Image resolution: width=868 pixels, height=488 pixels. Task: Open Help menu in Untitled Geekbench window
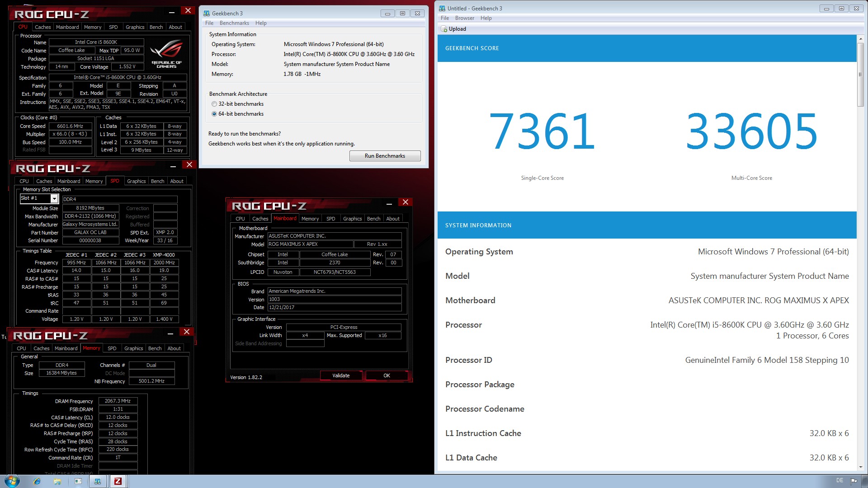pos(486,18)
